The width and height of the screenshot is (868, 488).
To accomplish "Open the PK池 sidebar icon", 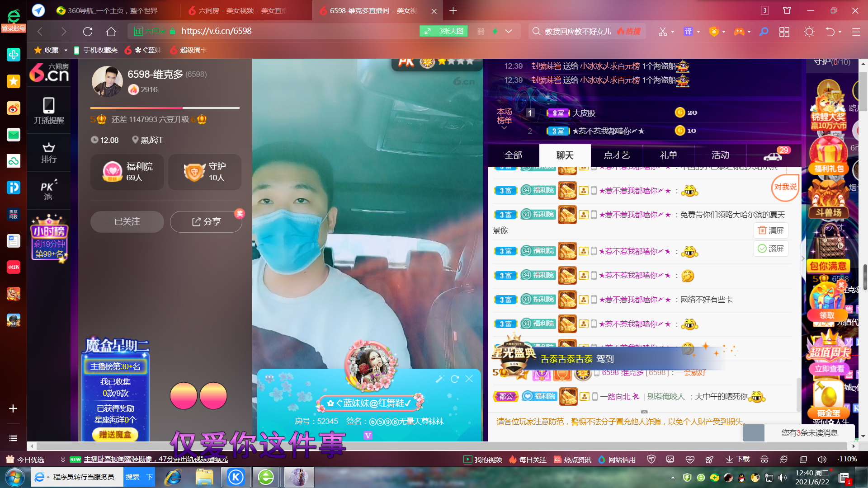I will coord(48,190).
